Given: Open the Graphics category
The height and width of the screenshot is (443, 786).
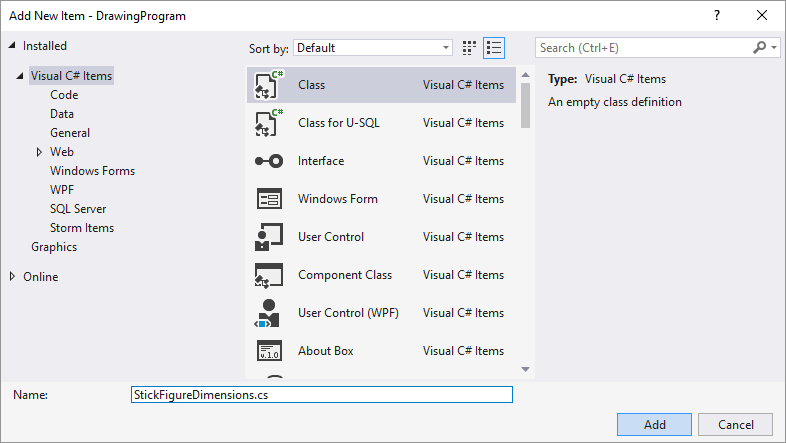Looking at the screenshot, I should [x=54, y=247].
